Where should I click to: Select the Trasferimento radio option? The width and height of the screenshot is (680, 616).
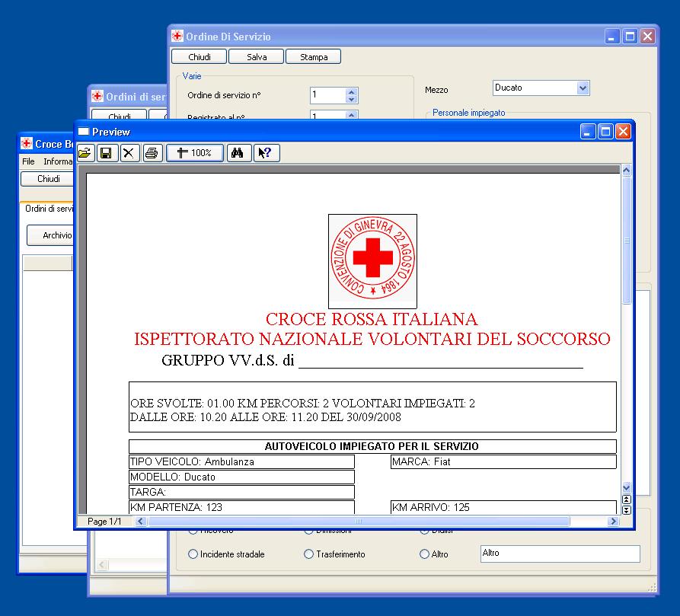click(x=308, y=554)
